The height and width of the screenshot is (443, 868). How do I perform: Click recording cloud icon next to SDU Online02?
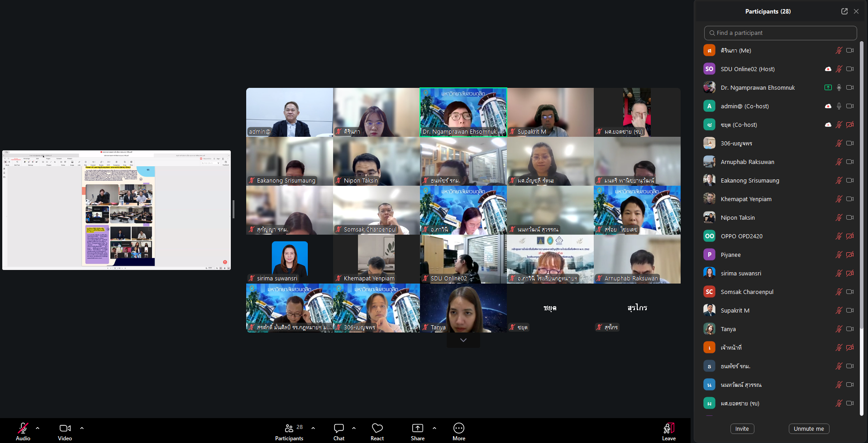point(828,69)
